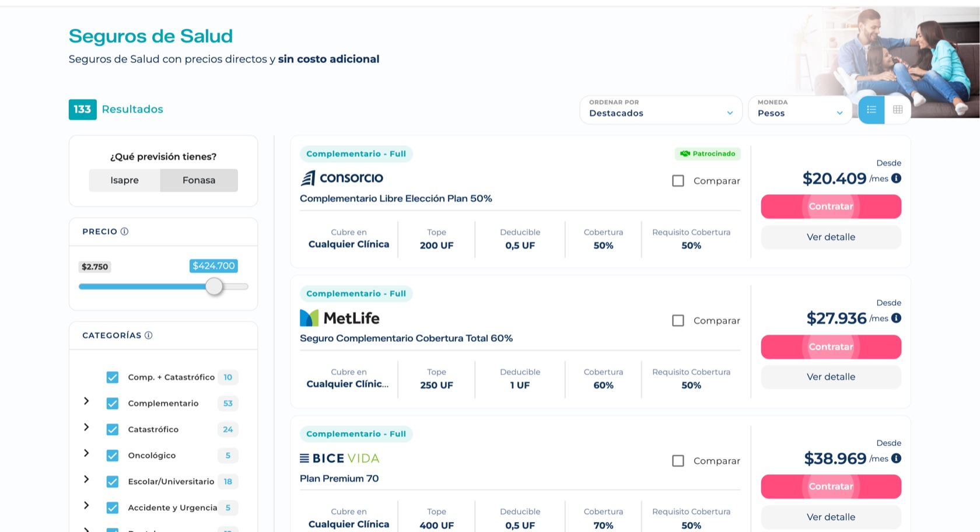
Task: Click Seguro Complementario Cobertura Total 60% title
Action: [406, 338]
